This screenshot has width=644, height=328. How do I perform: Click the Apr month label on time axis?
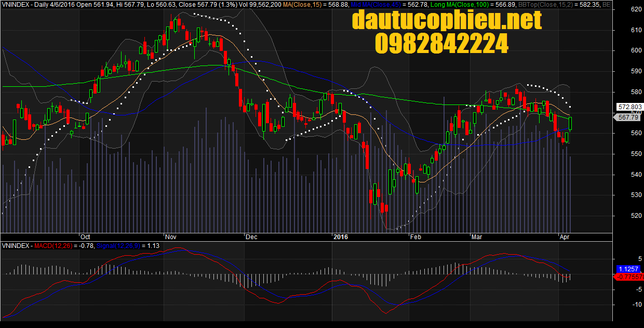coord(565,237)
